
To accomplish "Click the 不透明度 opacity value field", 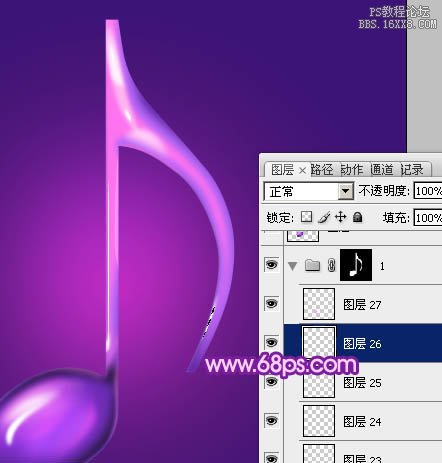I will tap(428, 191).
